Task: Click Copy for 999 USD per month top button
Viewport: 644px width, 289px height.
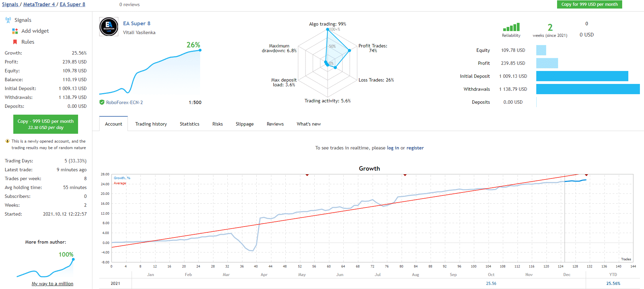Action: point(589,4)
